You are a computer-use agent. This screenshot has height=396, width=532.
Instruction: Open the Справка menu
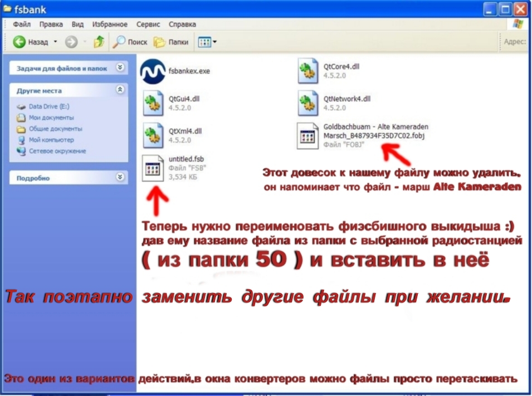(x=182, y=25)
